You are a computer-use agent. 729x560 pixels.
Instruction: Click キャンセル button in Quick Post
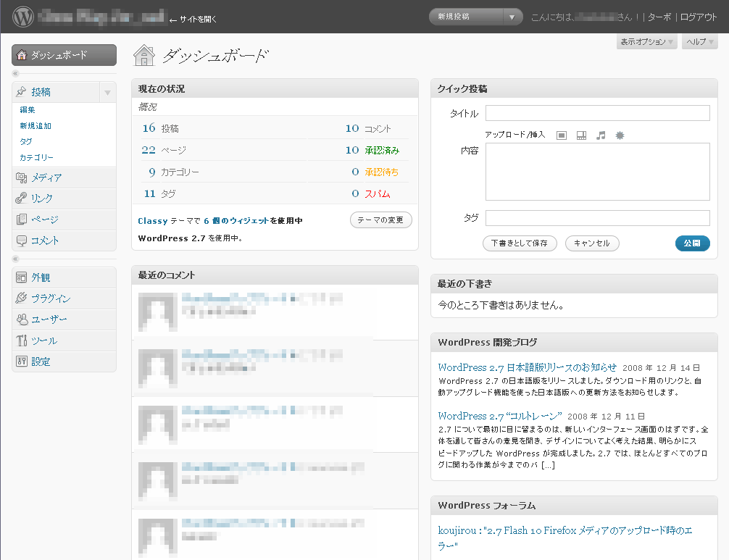[592, 243]
